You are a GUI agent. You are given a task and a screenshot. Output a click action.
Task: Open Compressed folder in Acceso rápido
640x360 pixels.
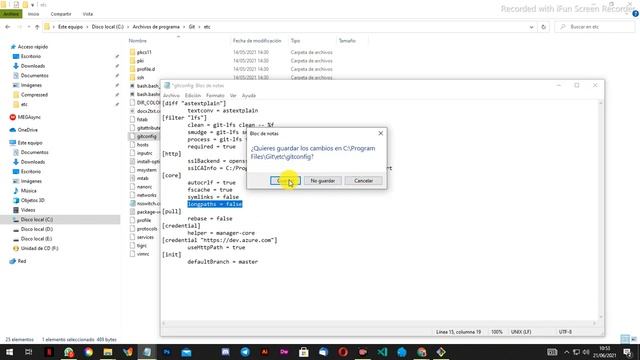click(34, 95)
